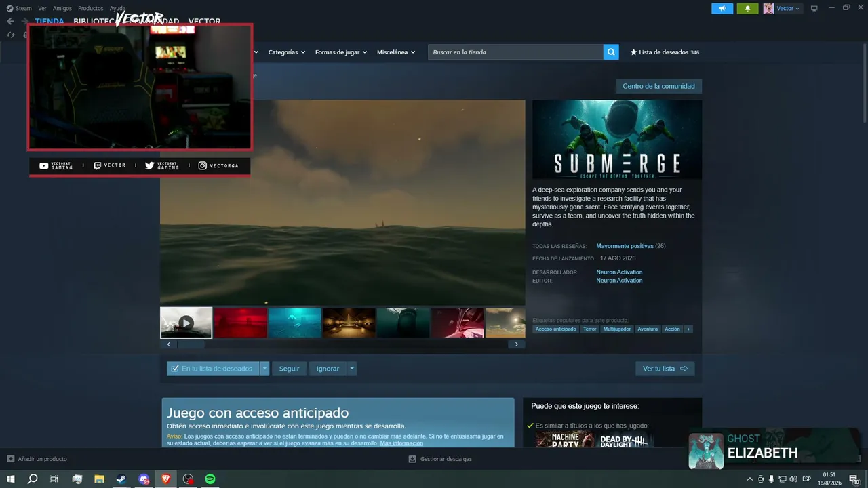Go to the TIENDA tab
This screenshot has height=488, width=868.
click(50, 21)
